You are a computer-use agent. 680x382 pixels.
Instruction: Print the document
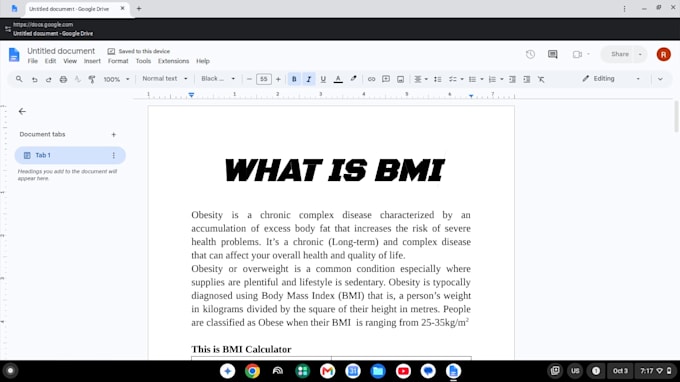(63, 79)
